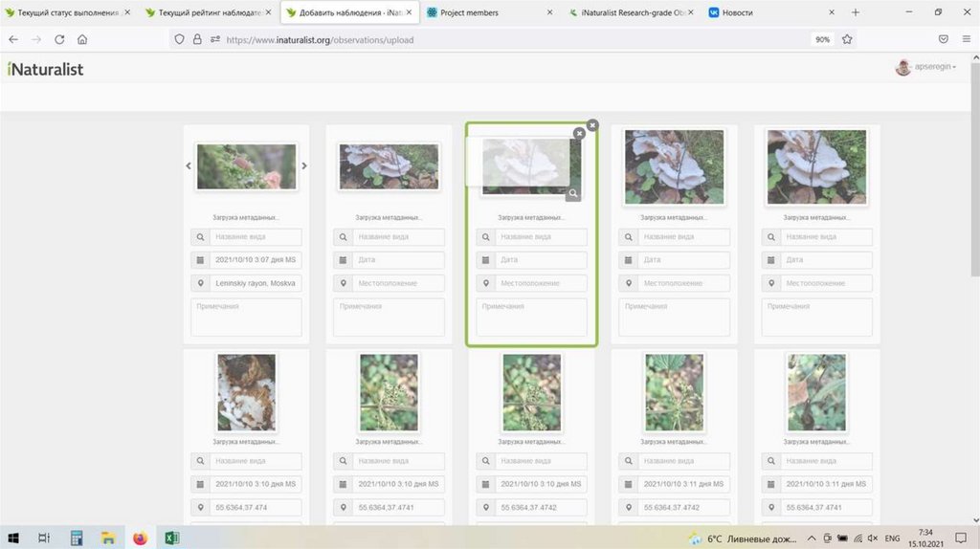980x549 pixels.
Task: Click search icon in first card species field
Action: tap(200, 236)
